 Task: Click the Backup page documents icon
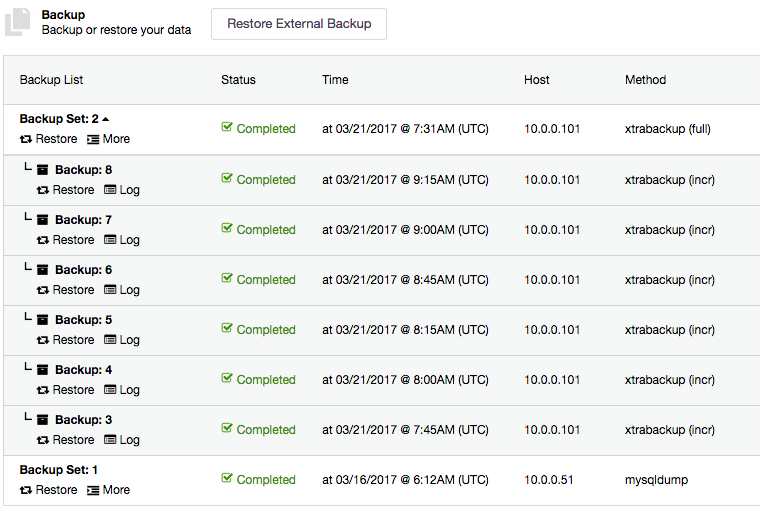[x=17, y=22]
